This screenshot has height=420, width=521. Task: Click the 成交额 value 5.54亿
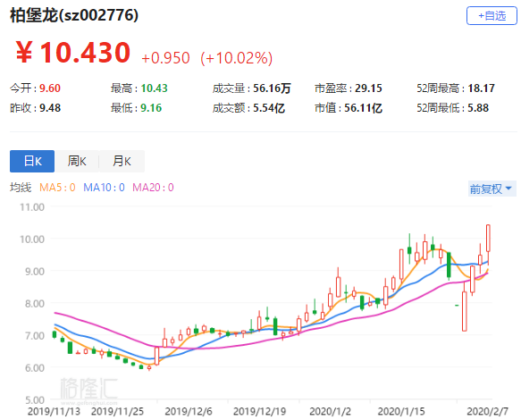[x=269, y=108]
